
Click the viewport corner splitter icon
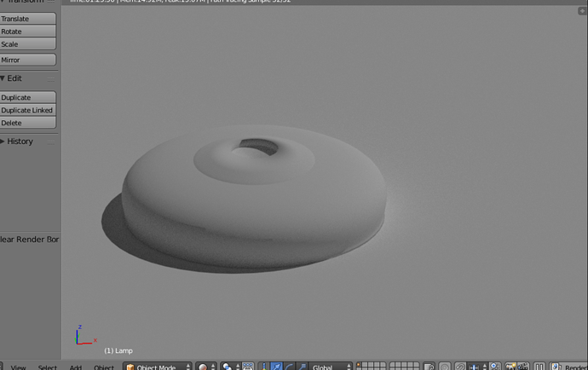[x=582, y=11]
